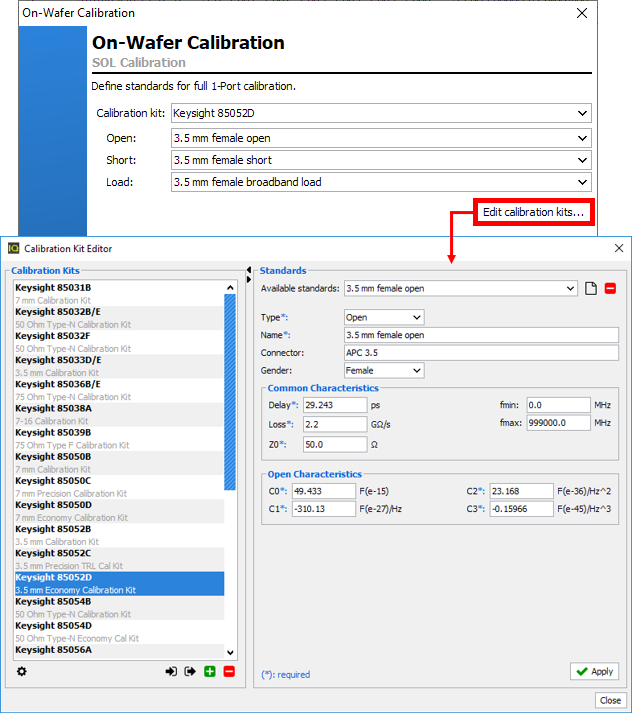Select Keysight 85033D/E kit

pyautogui.click(x=119, y=366)
